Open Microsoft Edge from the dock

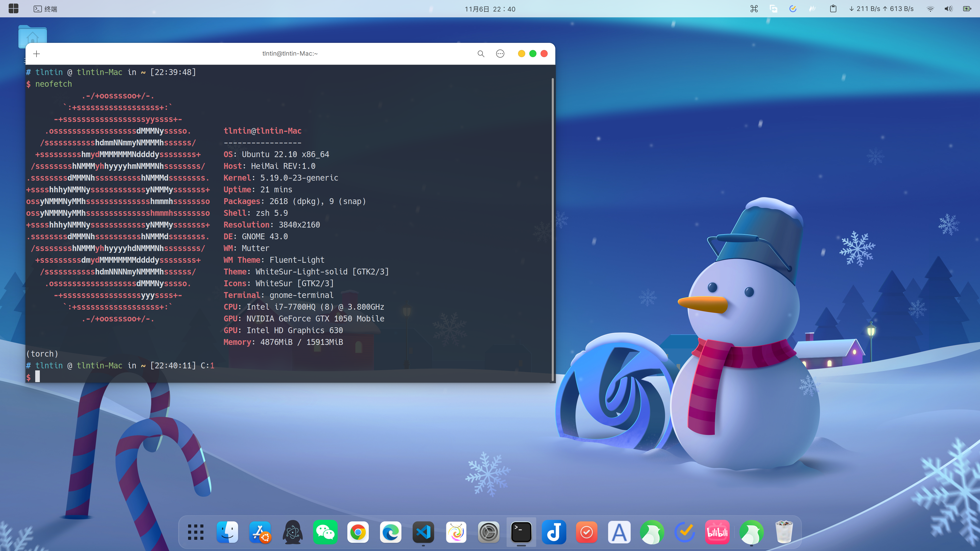[x=390, y=532]
